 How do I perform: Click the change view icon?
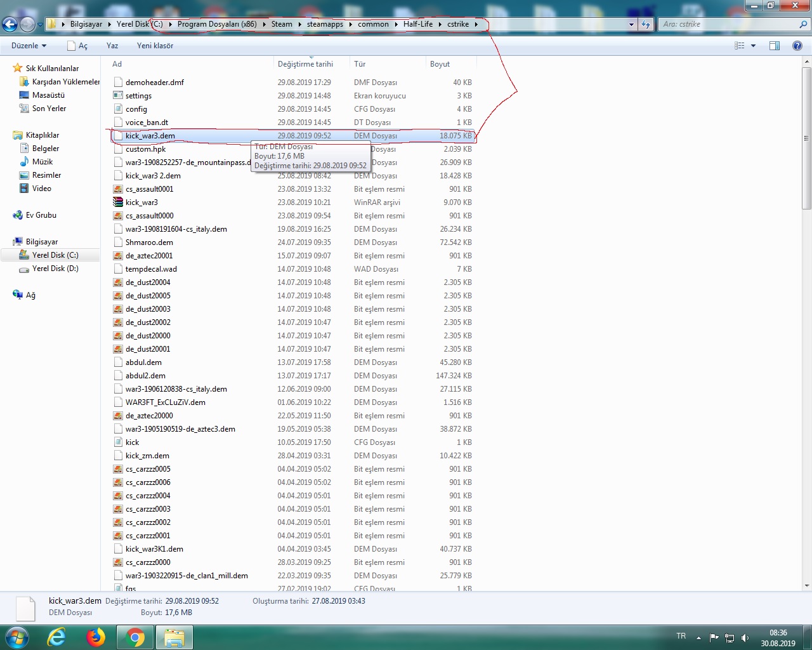pyautogui.click(x=739, y=46)
